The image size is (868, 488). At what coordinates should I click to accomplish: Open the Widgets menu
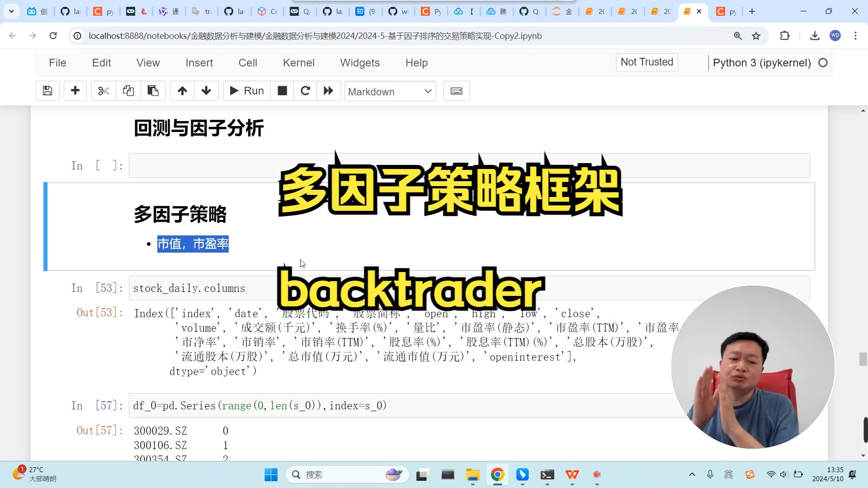click(x=360, y=63)
